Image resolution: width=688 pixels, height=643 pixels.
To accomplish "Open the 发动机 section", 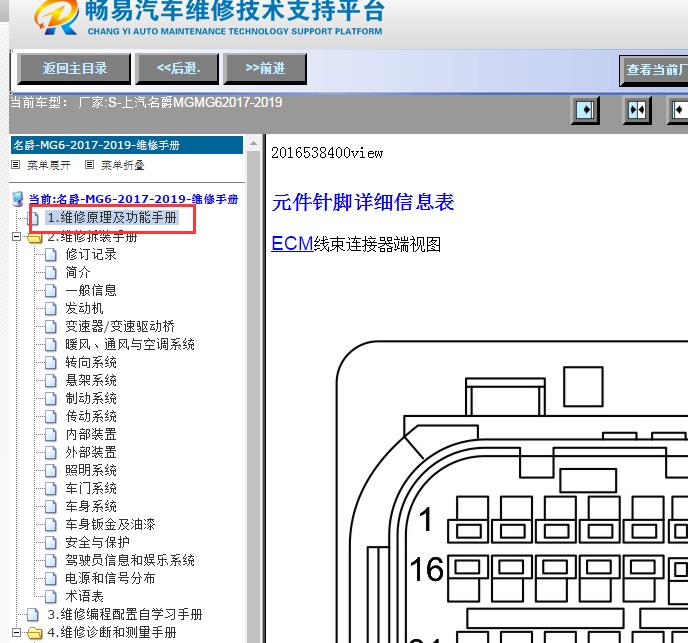I will (84, 308).
